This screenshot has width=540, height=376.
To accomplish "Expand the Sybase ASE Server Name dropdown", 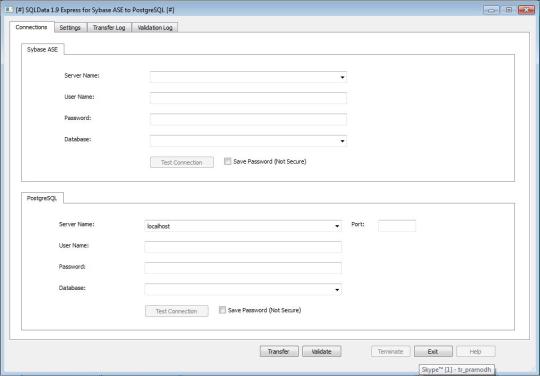I will tap(342, 77).
